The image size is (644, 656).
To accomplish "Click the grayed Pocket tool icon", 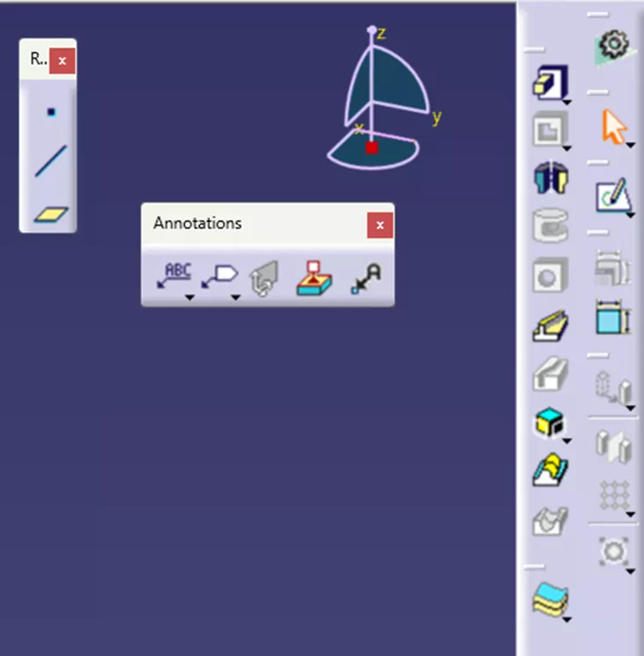I will (x=550, y=129).
